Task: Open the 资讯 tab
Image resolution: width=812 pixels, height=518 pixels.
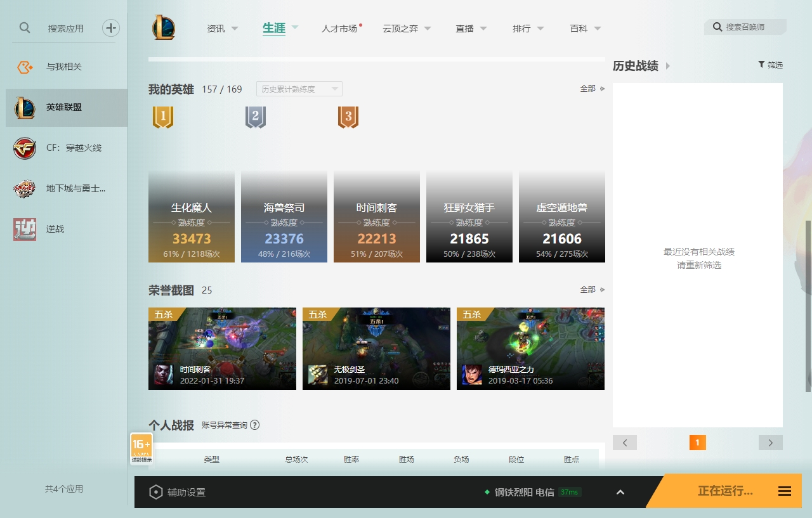Action: (x=216, y=29)
